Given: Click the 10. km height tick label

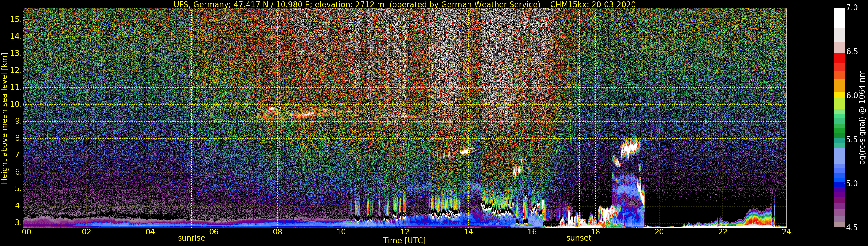Looking at the screenshot, I should (x=16, y=104).
